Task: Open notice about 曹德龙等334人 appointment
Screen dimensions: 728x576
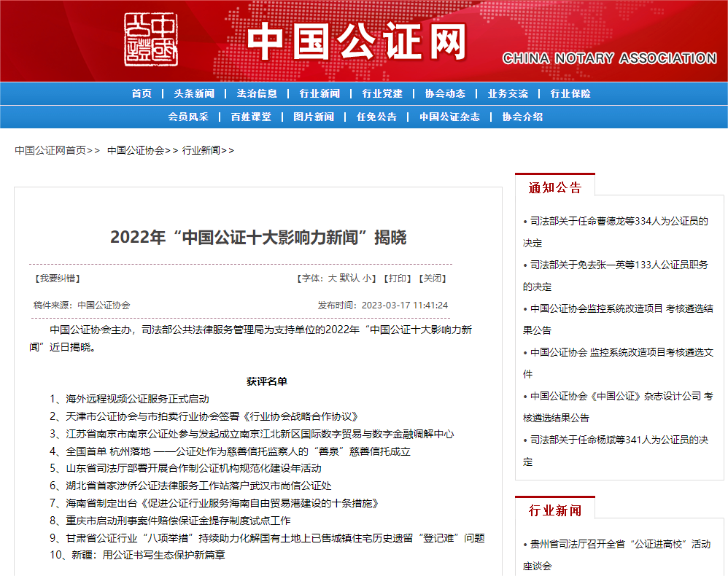Action: tap(616, 232)
